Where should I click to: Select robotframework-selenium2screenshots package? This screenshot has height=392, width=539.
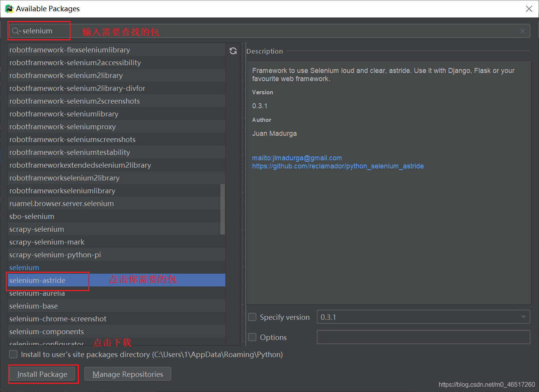pyautogui.click(x=117, y=101)
